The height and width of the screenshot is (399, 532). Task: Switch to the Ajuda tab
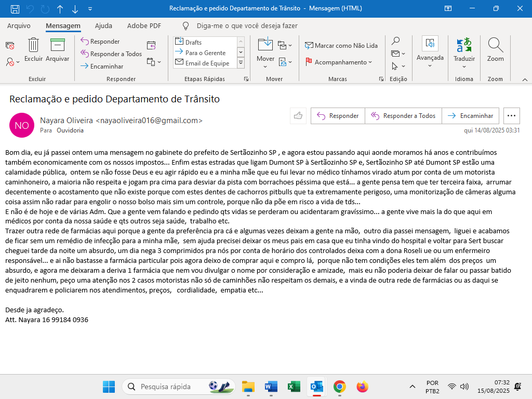pos(103,26)
